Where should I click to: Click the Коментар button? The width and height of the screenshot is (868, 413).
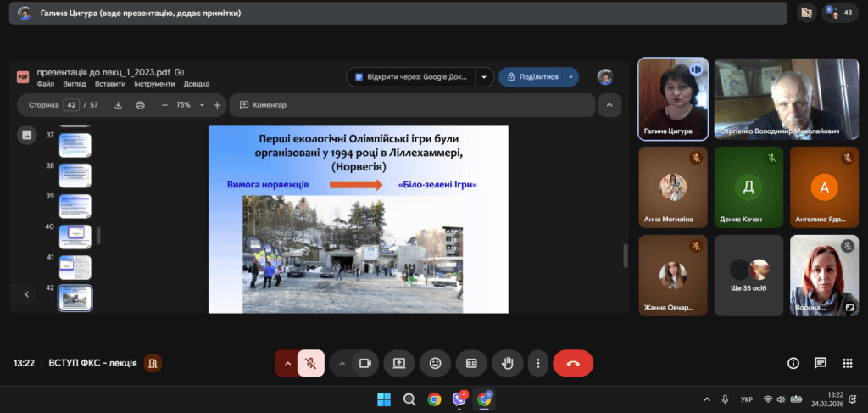click(263, 105)
